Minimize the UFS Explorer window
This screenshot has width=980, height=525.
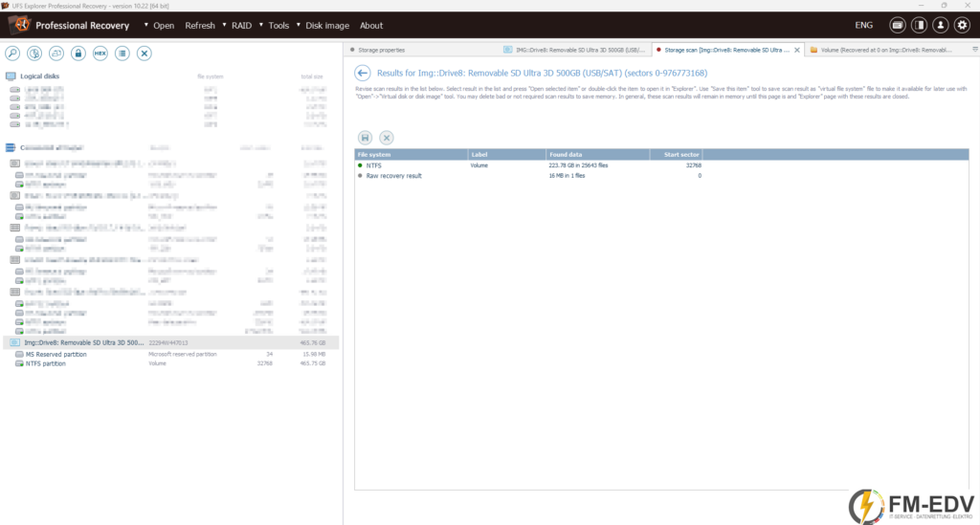click(x=921, y=5)
